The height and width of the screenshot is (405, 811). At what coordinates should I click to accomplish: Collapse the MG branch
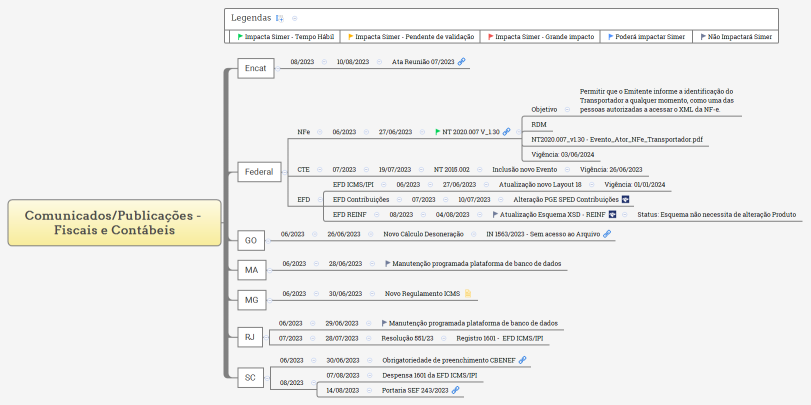point(269,299)
